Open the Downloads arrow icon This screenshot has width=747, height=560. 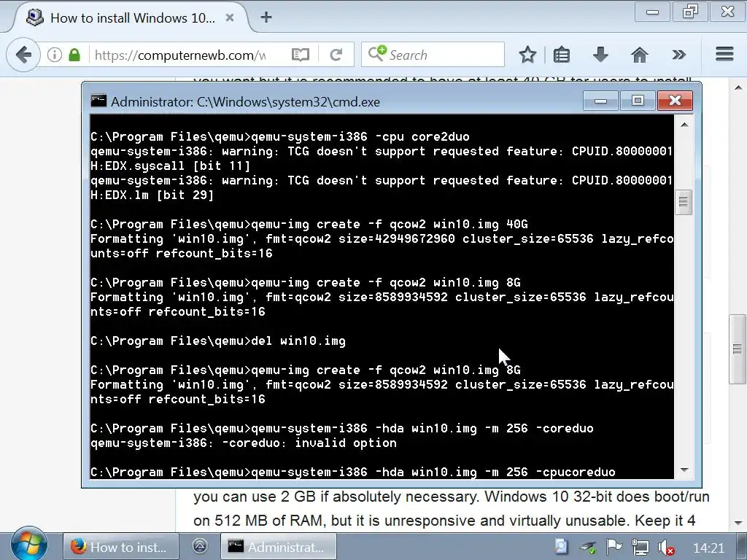click(600, 54)
